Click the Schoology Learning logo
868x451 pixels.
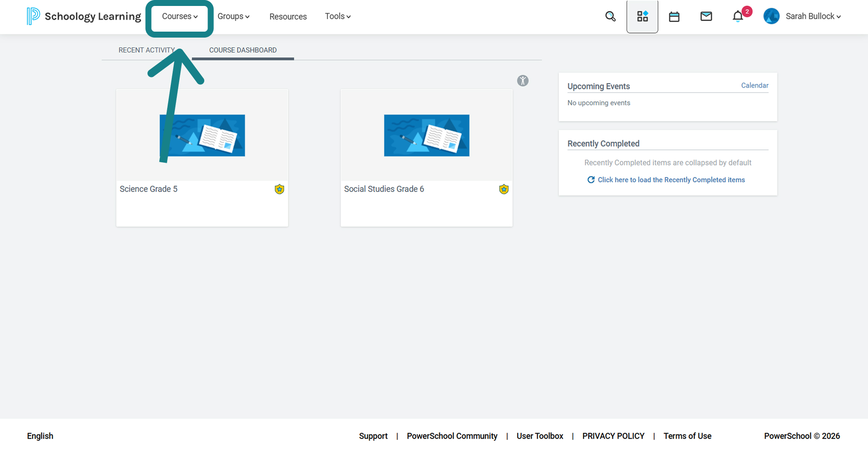click(x=84, y=16)
